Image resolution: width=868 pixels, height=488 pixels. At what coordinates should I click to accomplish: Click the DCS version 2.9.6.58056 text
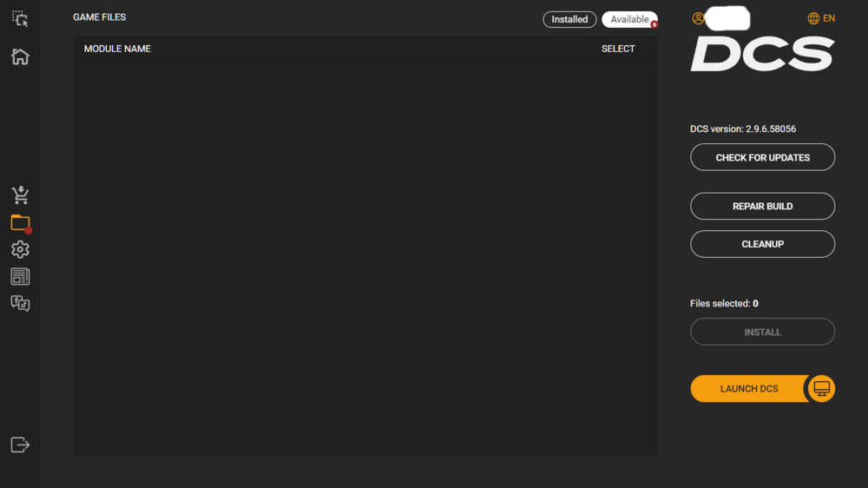click(x=743, y=129)
